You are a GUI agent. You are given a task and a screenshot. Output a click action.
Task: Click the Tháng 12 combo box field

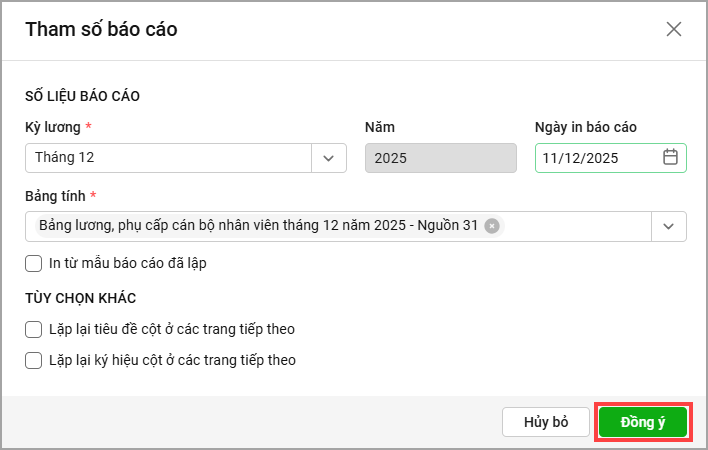(x=168, y=158)
